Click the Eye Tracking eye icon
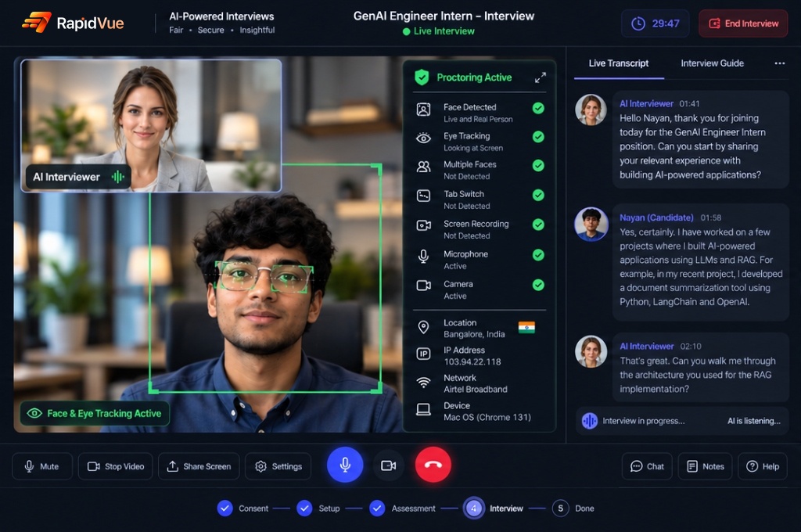 tap(423, 138)
